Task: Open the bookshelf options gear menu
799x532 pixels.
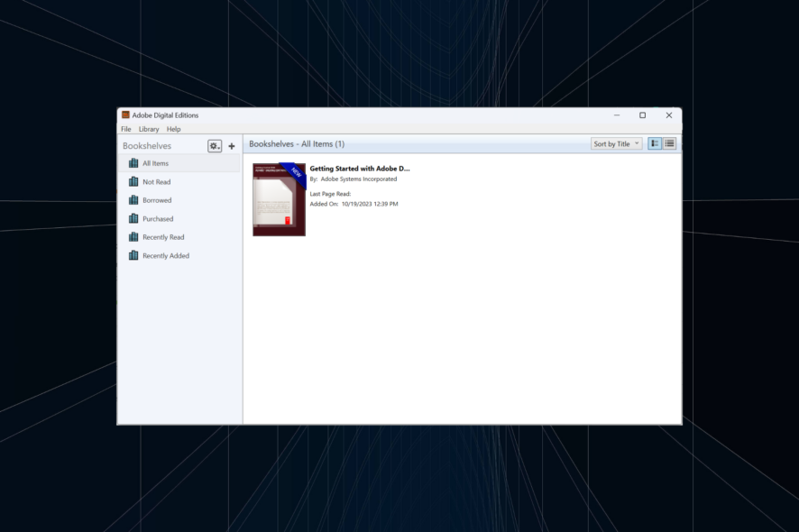Action: [x=215, y=146]
